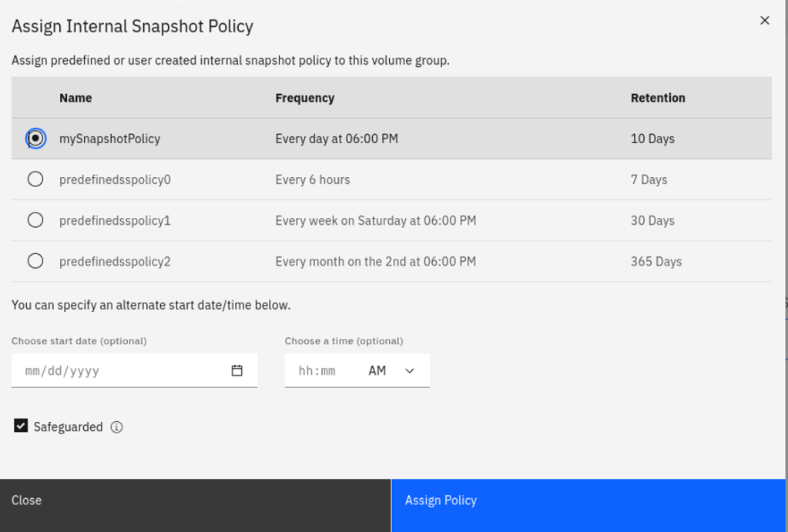Click the Retention column header
Viewport: 788px width, 532px height.
pos(658,98)
